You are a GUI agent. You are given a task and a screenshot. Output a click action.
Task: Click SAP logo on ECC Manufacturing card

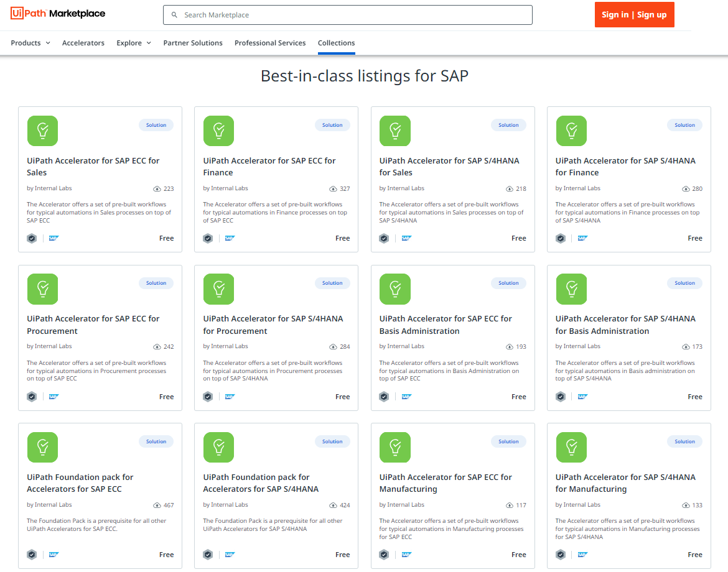click(406, 555)
